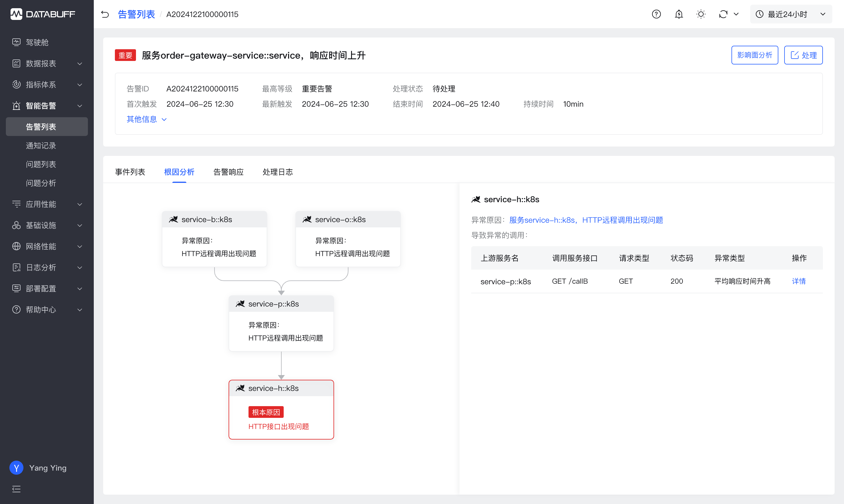Expand 其他信息 details
This screenshot has height=504, width=844.
(147, 119)
